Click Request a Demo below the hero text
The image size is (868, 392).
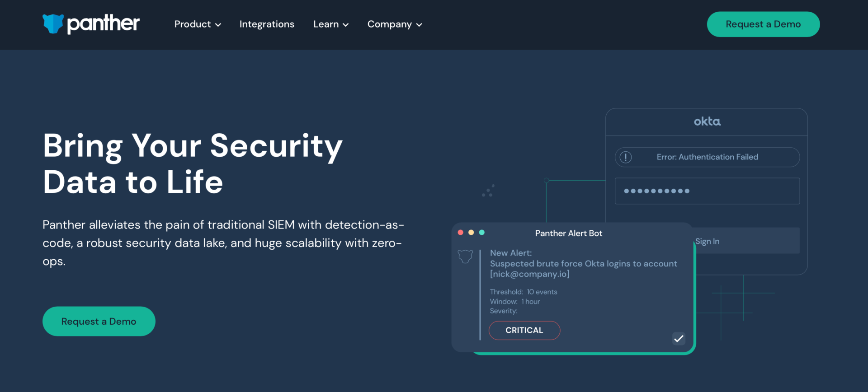pos(99,322)
